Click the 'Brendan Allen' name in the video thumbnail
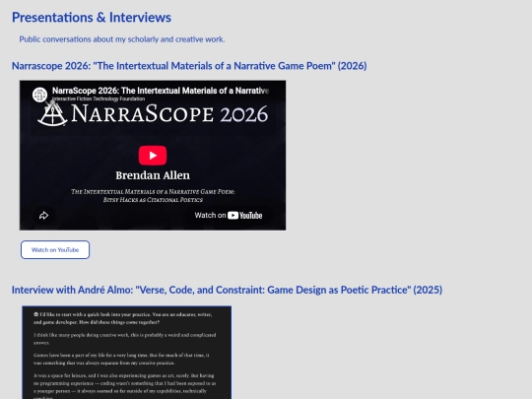532x399 pixels. coord(153,175)
